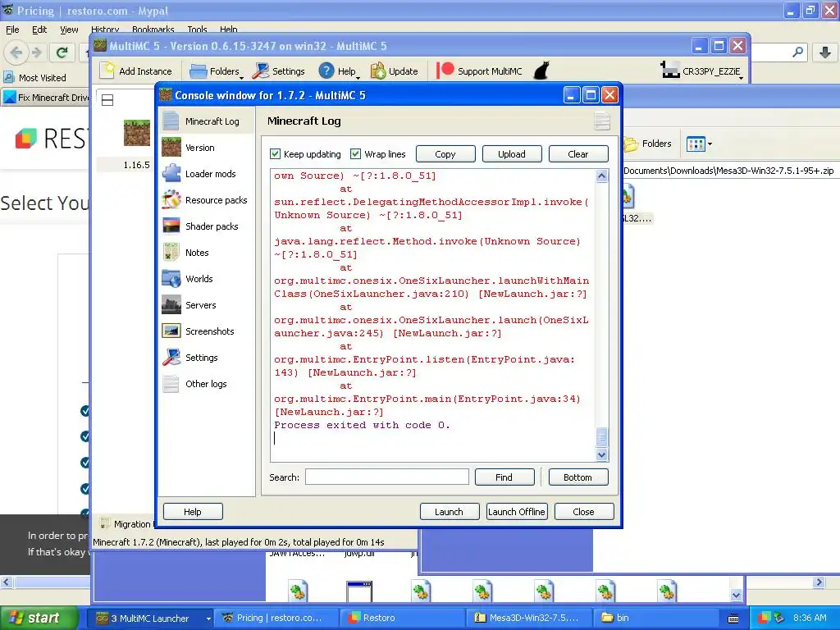Click Add Instance in MultiMC toolbar
This screenshot has height=630, width=840.
tap(137, 71)
